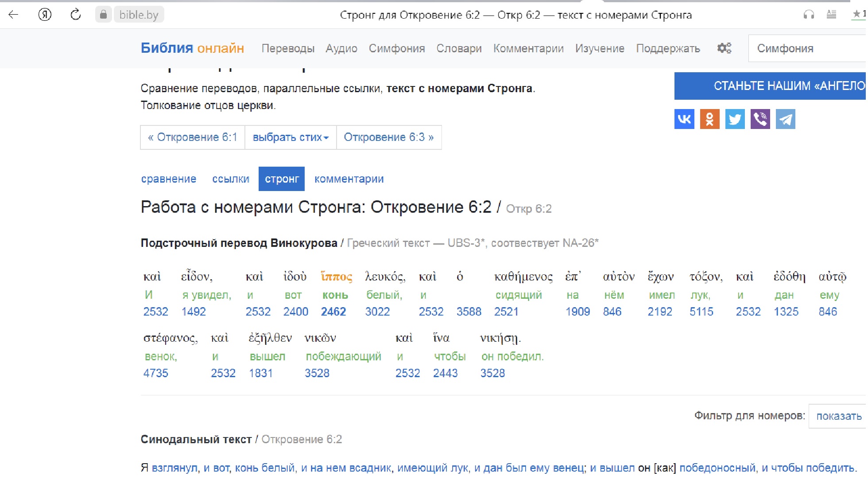Screen dimensions: 868x484
Task: Switch to the 'комментарии' tab
Action: point(349,179)
